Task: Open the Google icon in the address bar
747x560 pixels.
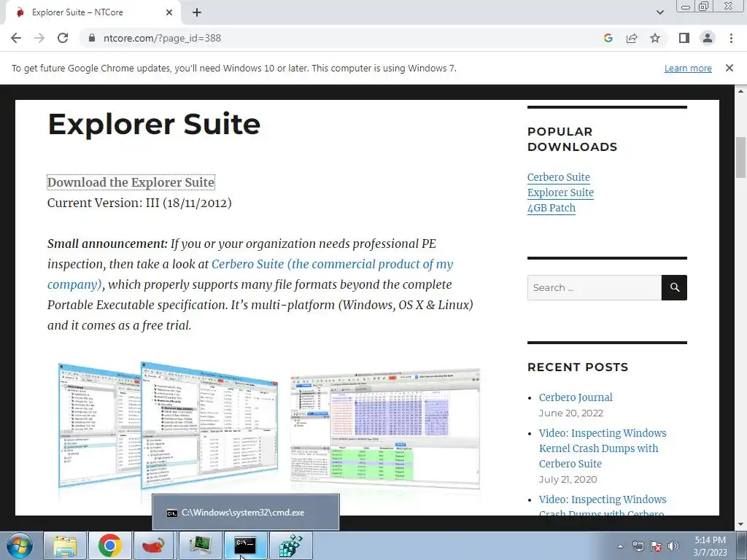Action: coord(608,38)
